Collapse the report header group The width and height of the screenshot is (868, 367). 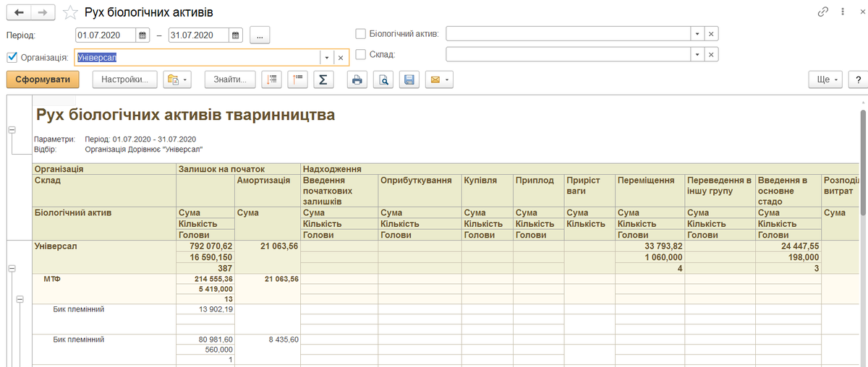[x=12, y=130]
